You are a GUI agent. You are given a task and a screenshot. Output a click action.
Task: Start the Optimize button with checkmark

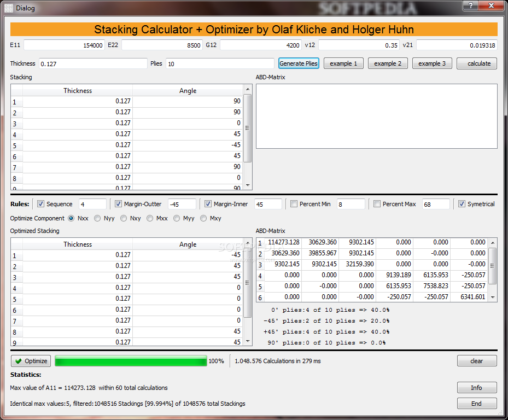pos(31,361)
